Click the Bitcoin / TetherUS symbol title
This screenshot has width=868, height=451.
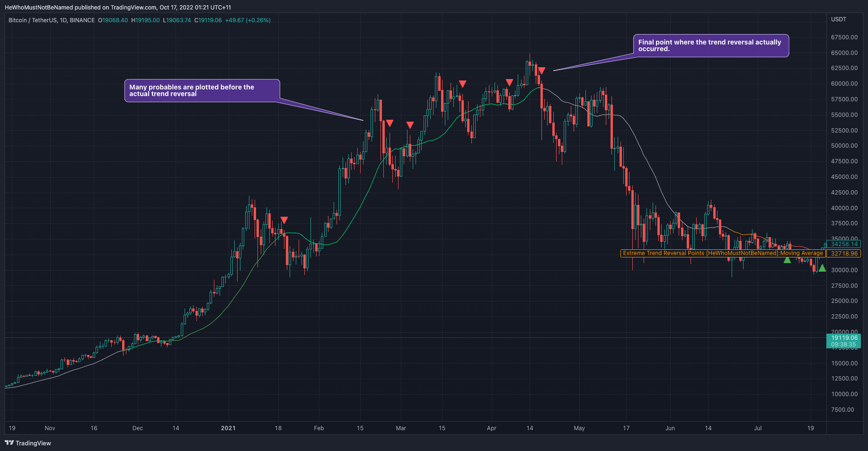[x=52, y=20]
